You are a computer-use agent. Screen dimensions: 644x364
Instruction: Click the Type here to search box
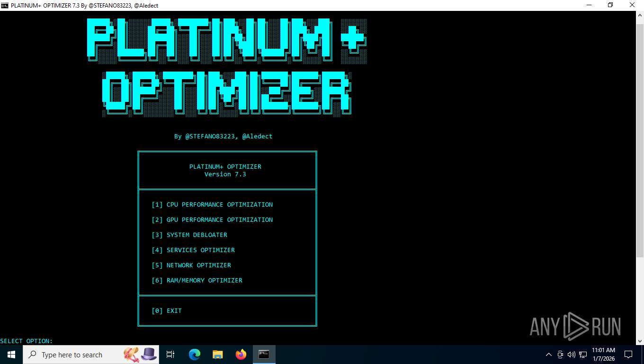[x=91, y=355]
